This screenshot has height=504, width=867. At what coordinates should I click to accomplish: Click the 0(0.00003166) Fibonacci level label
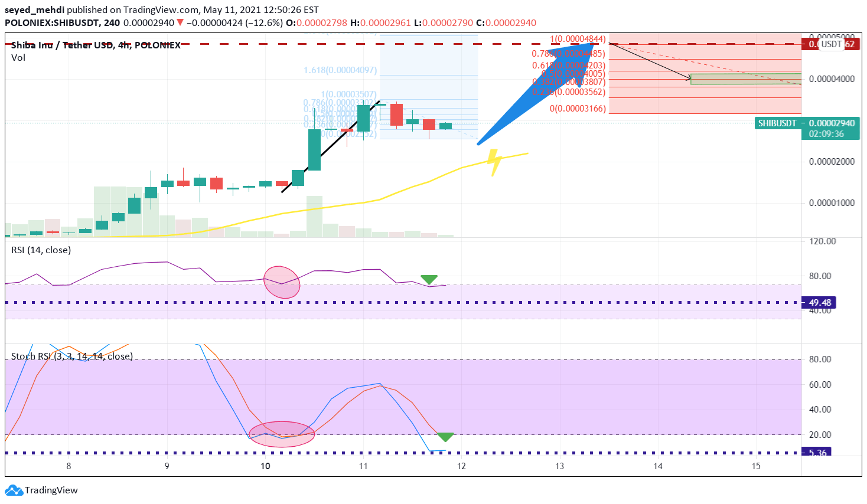tap(578, 109)
